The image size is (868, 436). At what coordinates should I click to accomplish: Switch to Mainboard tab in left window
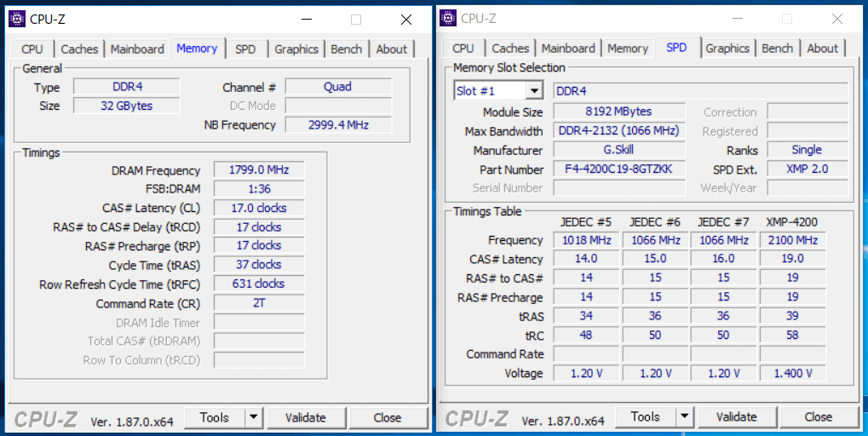(x=137, y=49)
